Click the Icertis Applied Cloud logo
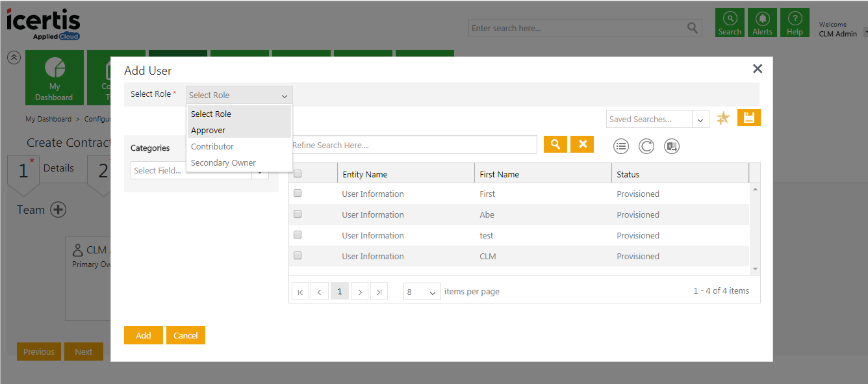Screen dimensions: 868x384 pos(44,24)
